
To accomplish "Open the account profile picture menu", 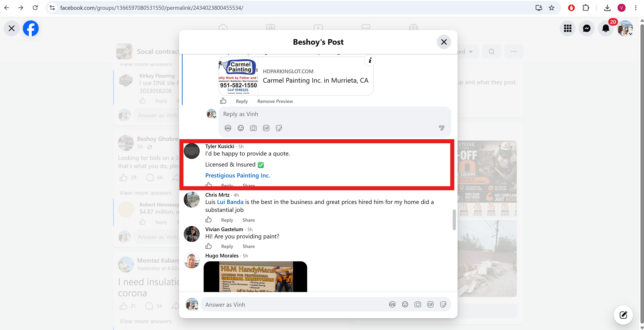I will [x=625, y=28].
